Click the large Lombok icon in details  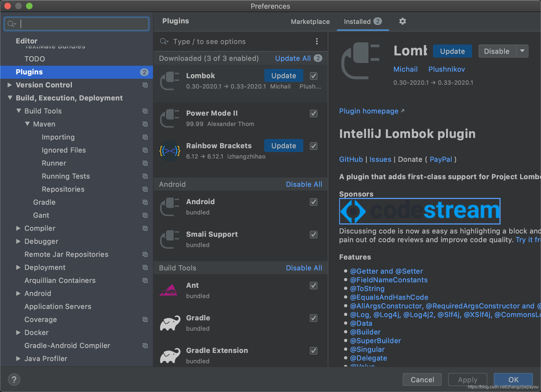(x=360, y=61)
